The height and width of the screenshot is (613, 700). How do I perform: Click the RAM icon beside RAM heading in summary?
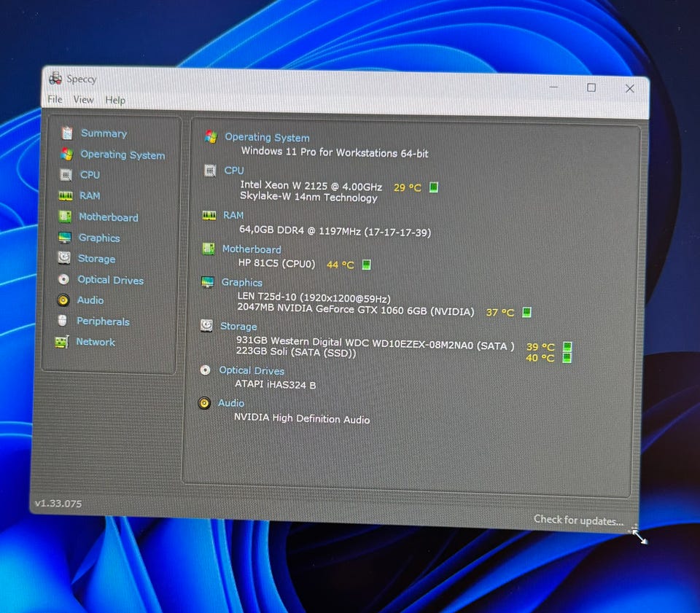coord(209,215)
